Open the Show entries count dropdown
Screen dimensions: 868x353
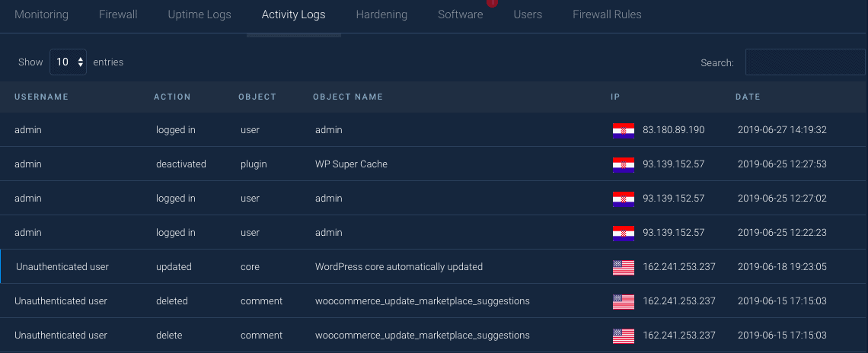coord(68,62)
